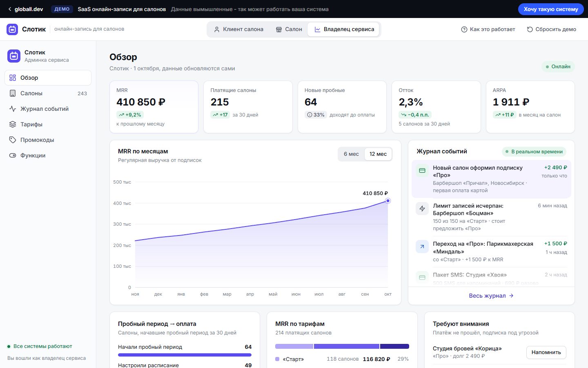Open Промокоды in sidebar
Image resolution: width=588 pixels, height=368 pixels.
point(48,140)
